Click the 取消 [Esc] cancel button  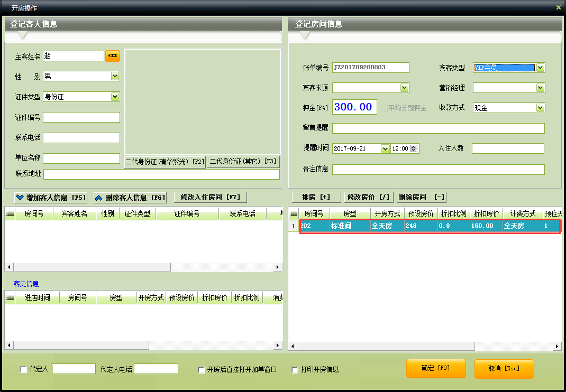pyautogui.click(x=504, y=369)
